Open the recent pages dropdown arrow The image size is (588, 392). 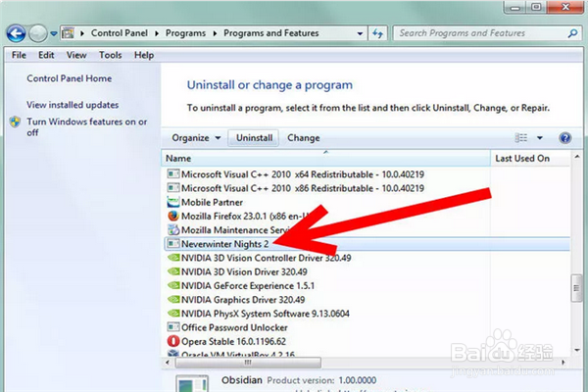(54, 33)
